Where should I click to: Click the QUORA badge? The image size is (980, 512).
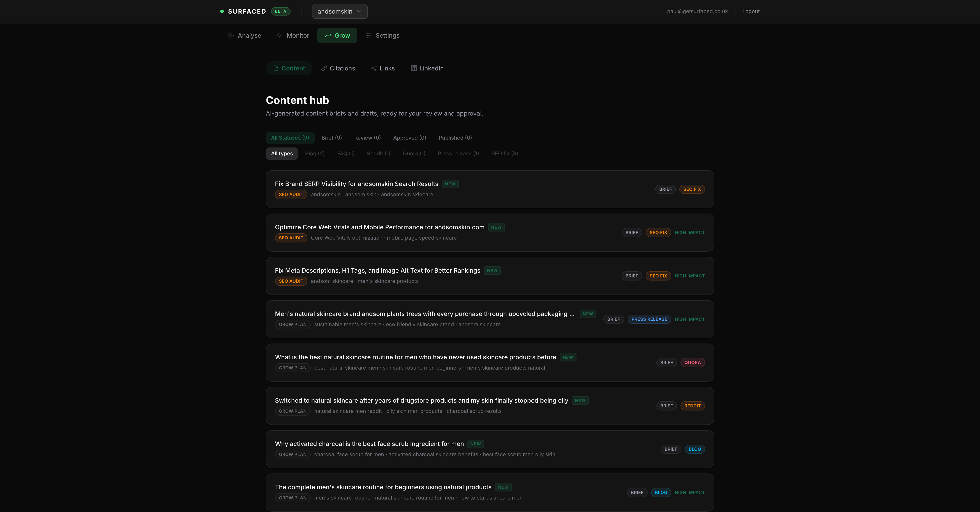click(x=692, y=363)
